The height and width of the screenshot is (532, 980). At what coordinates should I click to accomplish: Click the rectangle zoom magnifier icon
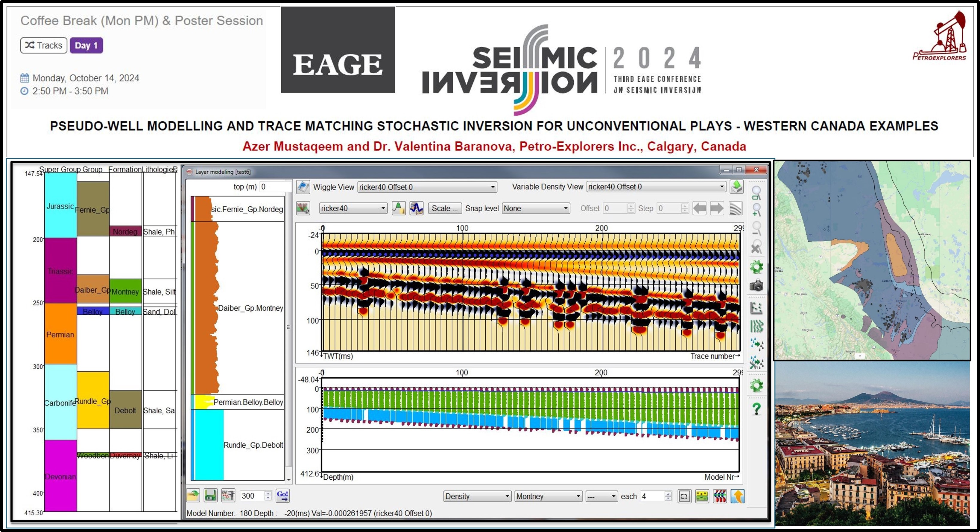[x=756, y=192]
